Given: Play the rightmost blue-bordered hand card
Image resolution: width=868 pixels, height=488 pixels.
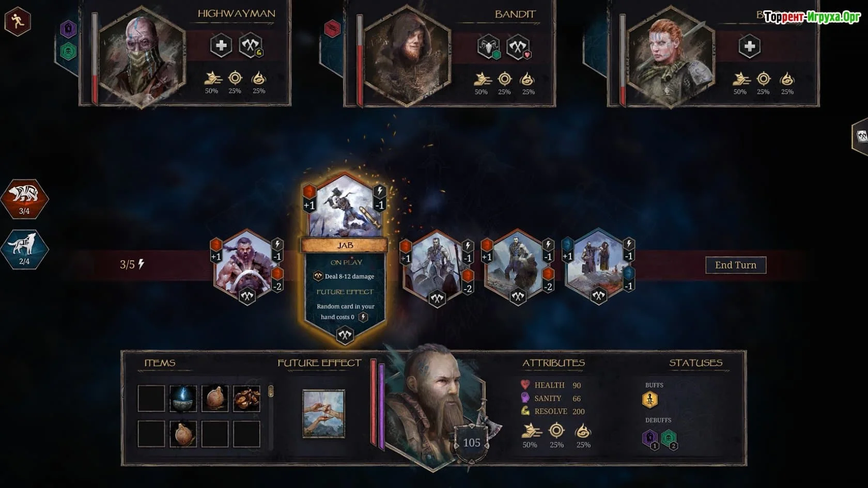Looking at the screenshot, I should [598, 266].
